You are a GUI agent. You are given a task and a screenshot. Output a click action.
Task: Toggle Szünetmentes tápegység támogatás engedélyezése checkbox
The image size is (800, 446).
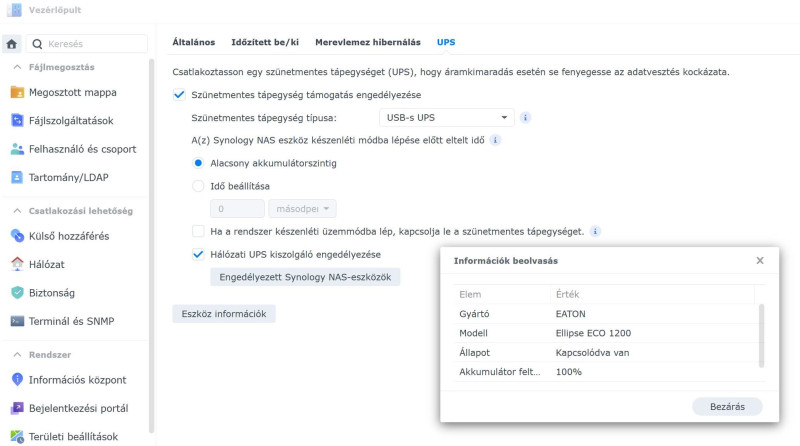179,95
